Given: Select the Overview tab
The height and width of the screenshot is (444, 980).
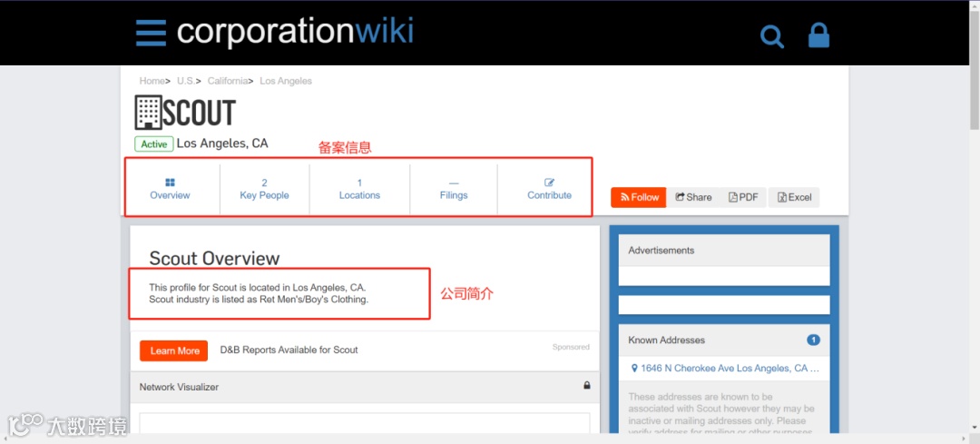Looking at the screenshot, I should click(170, 189).
